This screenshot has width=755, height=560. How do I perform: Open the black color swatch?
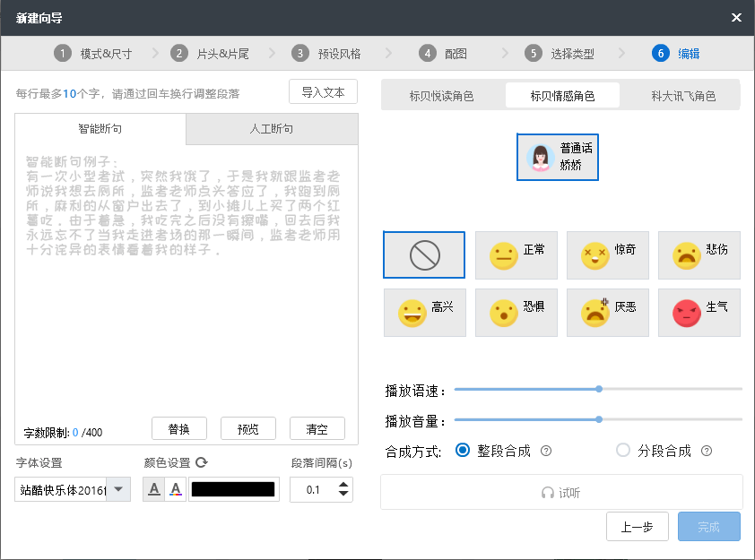tap(233, 489)
